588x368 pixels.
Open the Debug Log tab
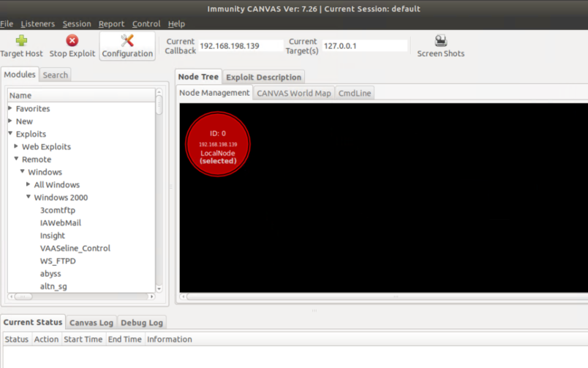tap(142, 323)
